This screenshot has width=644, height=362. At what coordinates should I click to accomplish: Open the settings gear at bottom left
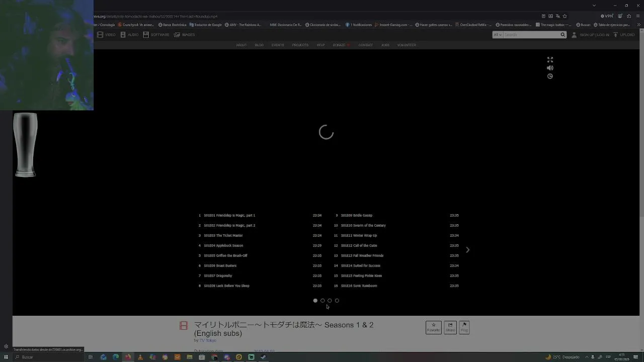pyautogui.click(x=6, y=346)
